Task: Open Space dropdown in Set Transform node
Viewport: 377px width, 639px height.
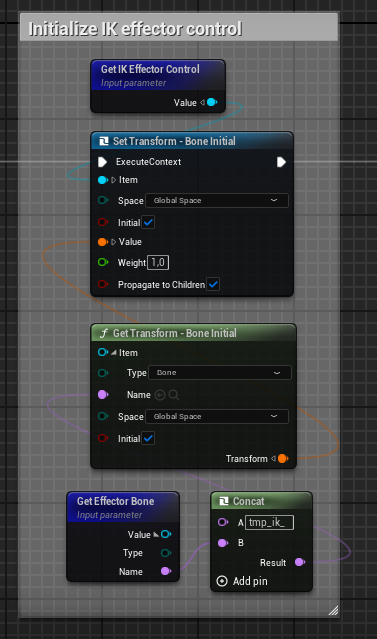Action: 217,201
